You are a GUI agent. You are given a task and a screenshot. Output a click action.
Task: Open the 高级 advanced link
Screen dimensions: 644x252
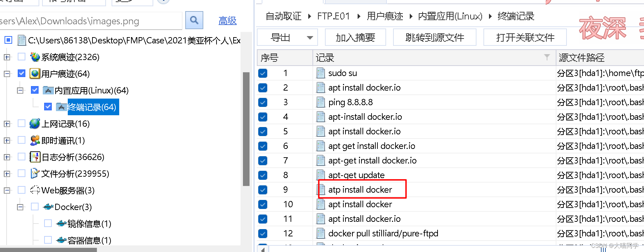pos(228,20)
